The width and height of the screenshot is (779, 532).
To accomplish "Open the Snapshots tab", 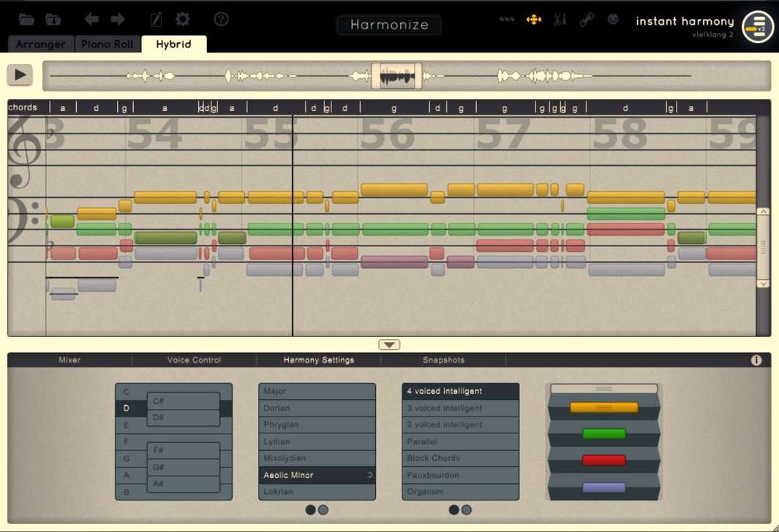I will (x=444, y=360).
